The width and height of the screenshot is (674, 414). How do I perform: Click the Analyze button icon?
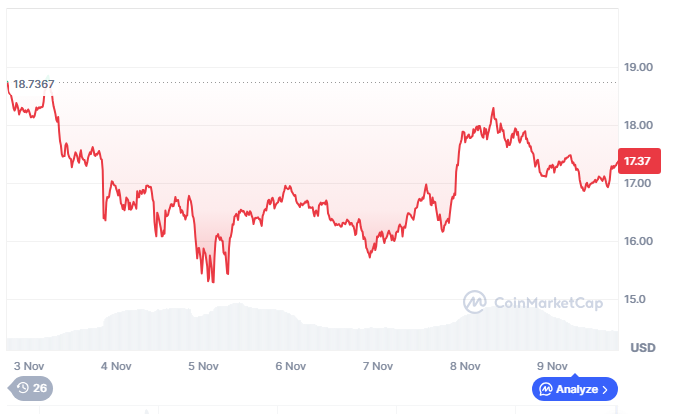(x=546, y=388)
